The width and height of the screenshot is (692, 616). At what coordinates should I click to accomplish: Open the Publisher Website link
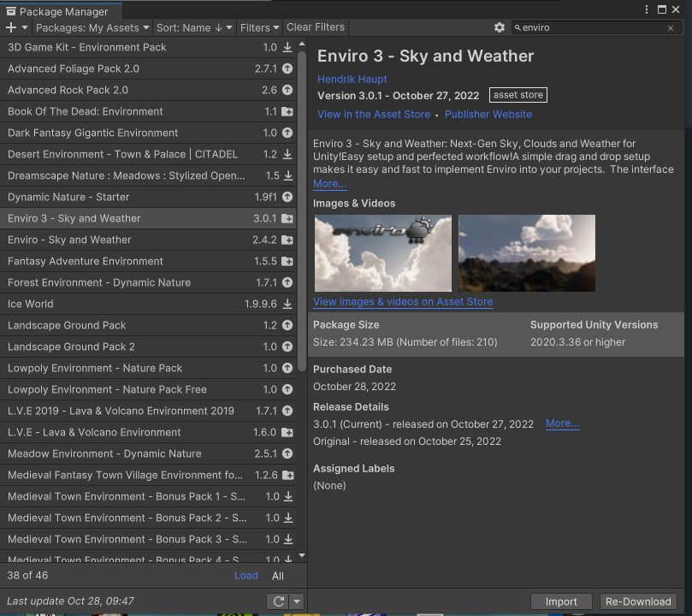488,115
